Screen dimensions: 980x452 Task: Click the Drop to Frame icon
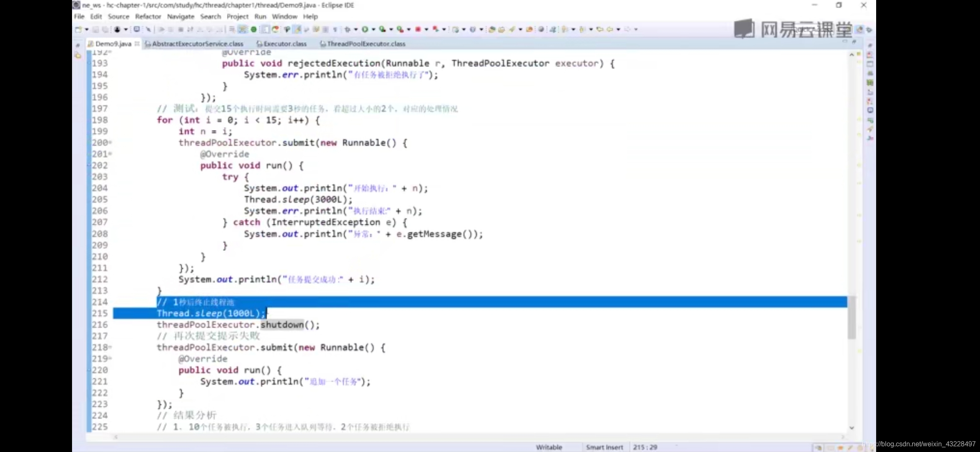tap(232, 29)
